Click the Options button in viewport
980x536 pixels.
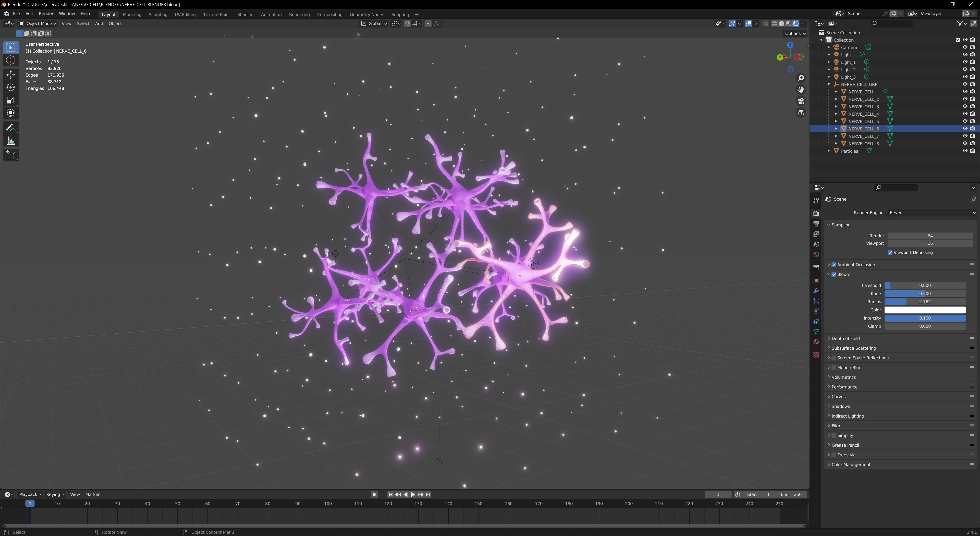coord(795,33)
